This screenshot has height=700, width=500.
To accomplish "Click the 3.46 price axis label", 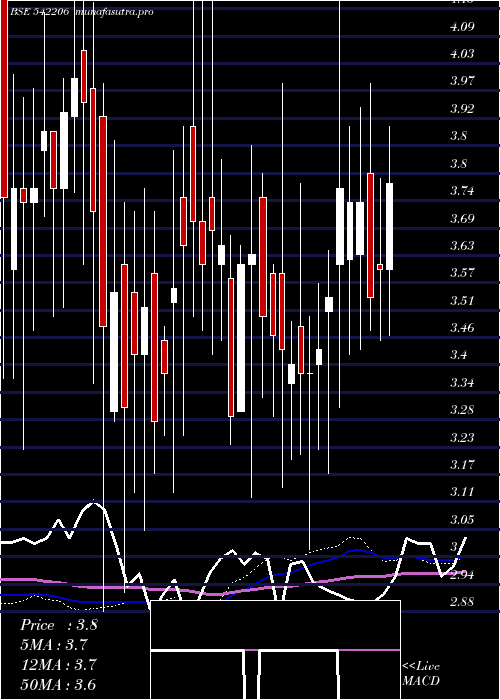I will (x=462, y=328).
